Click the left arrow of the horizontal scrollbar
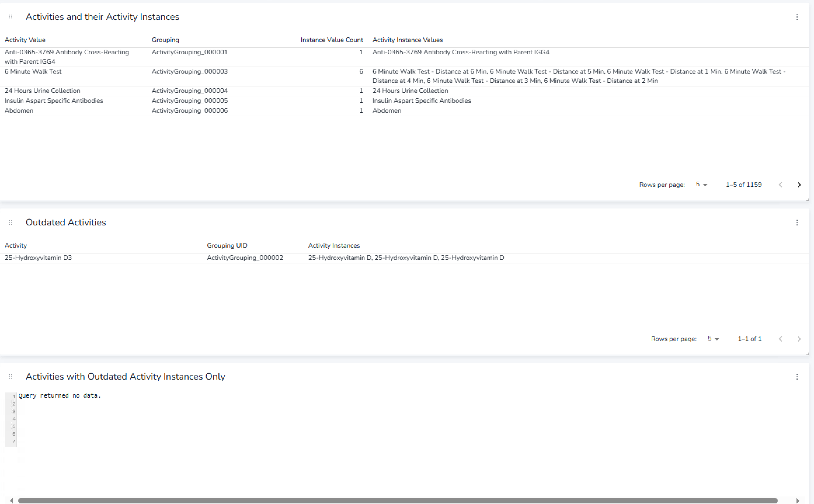The image size is (814, 504). tap(11, 501)
